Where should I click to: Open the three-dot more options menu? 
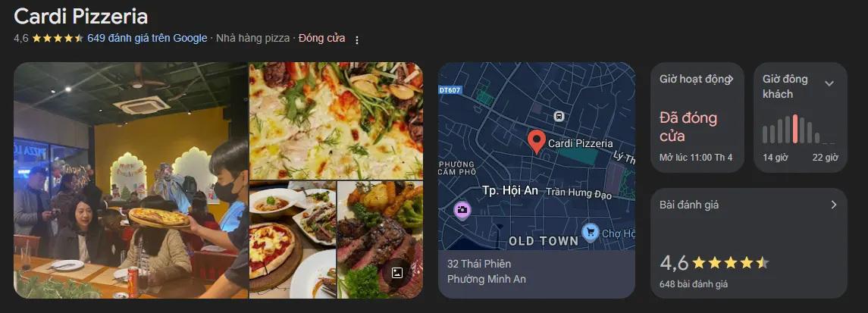click(357, 40)
